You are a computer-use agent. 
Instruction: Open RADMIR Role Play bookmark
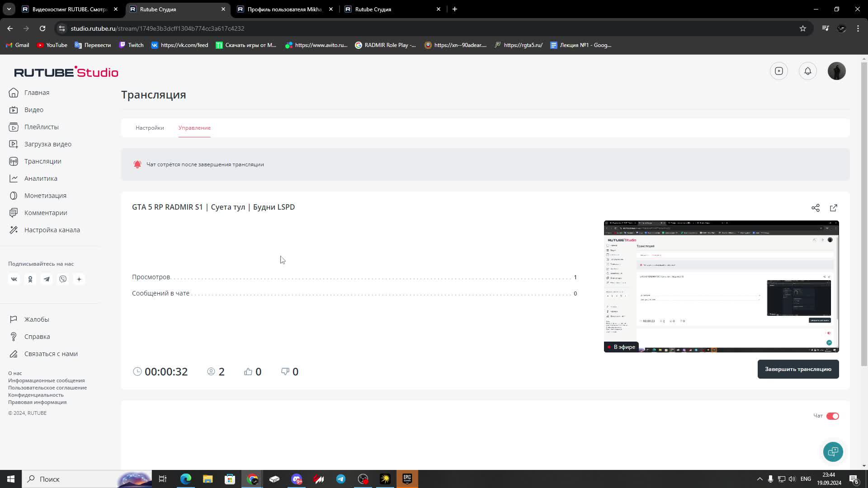[385, 45]
